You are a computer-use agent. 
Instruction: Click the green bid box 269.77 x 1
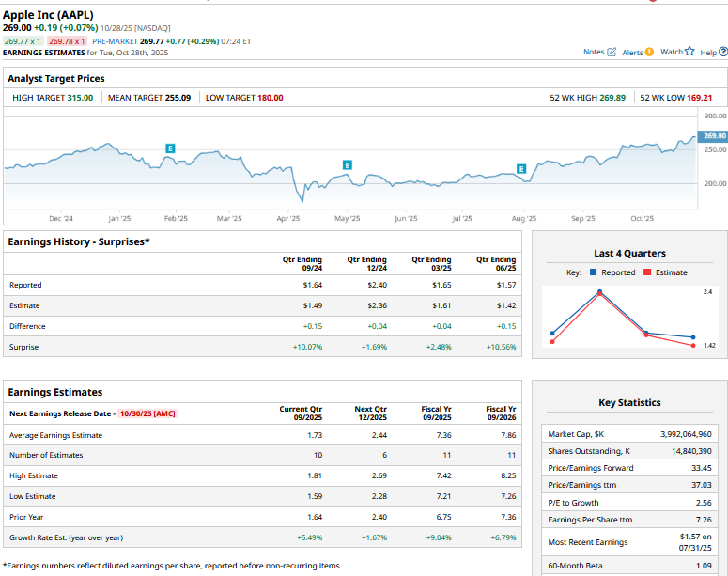pos(23,41)
